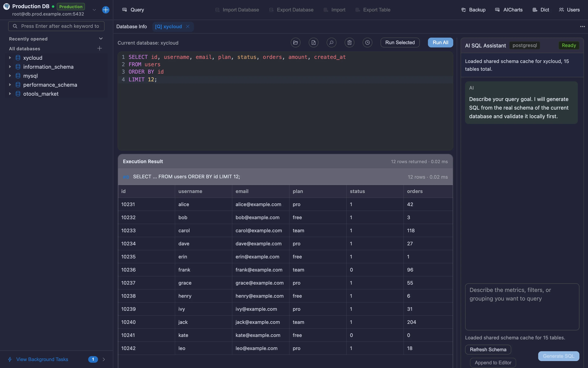Select the id cell 10240
Image resolution: width=588 pixels, height=368 pixels.
click(x=147, y=322)
